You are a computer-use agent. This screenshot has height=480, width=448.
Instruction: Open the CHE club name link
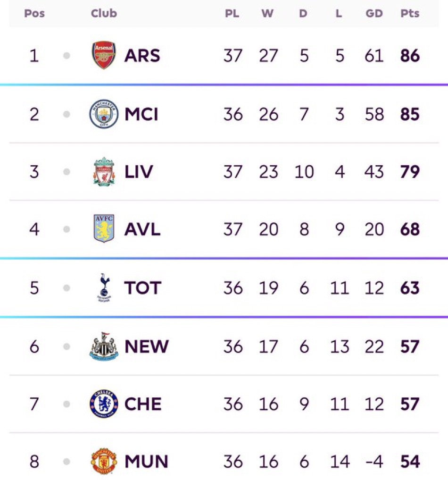click(x=143, y=404)
